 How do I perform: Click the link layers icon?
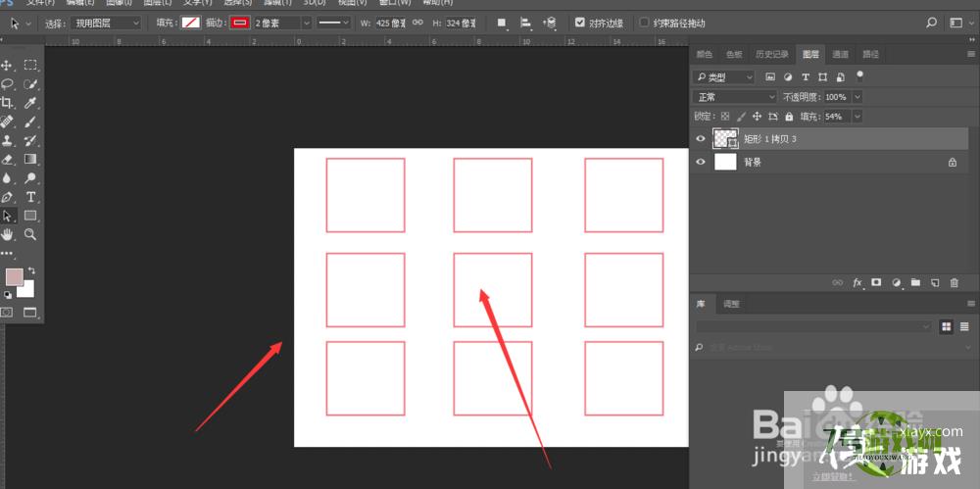[x=838, y=282]
